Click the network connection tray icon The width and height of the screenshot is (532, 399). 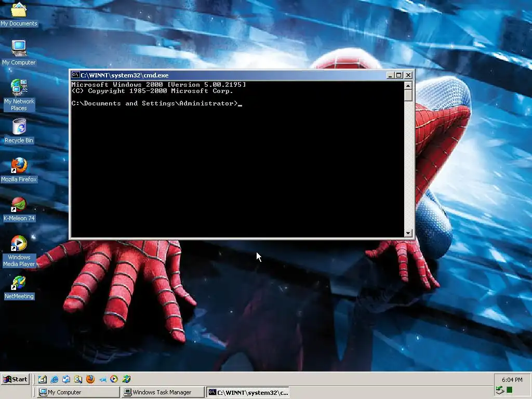click(500, 390)
